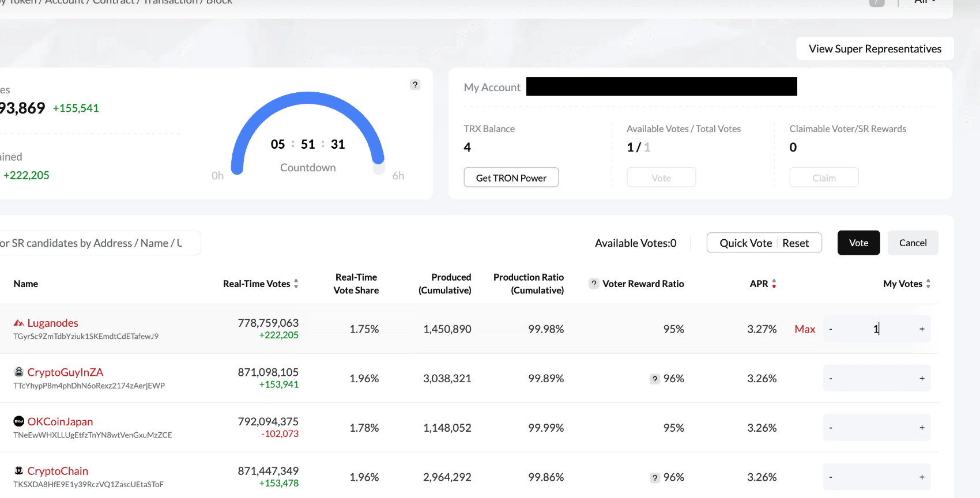Click the CryptoChain logo icon
The image size is (980, 498).
point(19,471)
